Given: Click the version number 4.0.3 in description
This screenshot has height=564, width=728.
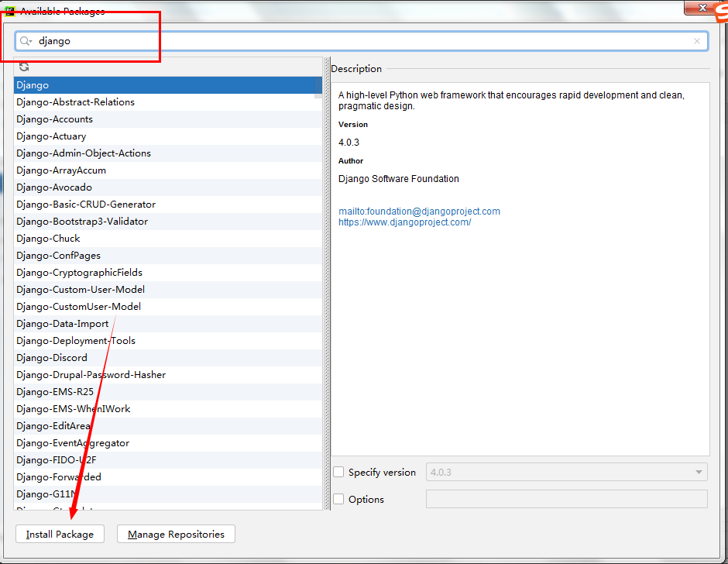Looking at the screenshot, I should point(349,143).
